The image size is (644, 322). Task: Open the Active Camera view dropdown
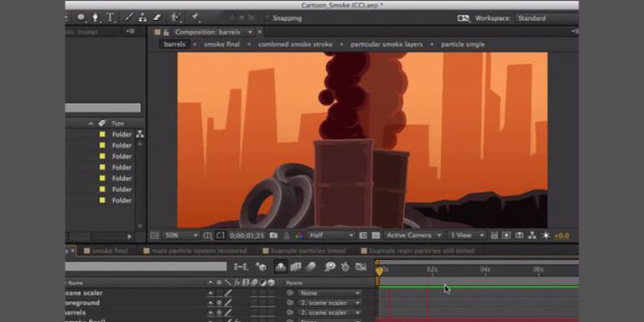pos(413,236)
